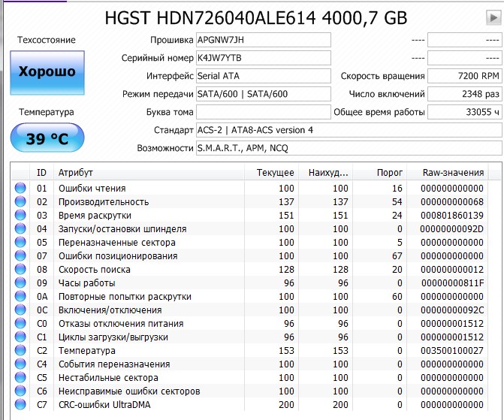Click status icon for События переназначения
The width and height of the screenshot is (504, 420).
point(20,364)
